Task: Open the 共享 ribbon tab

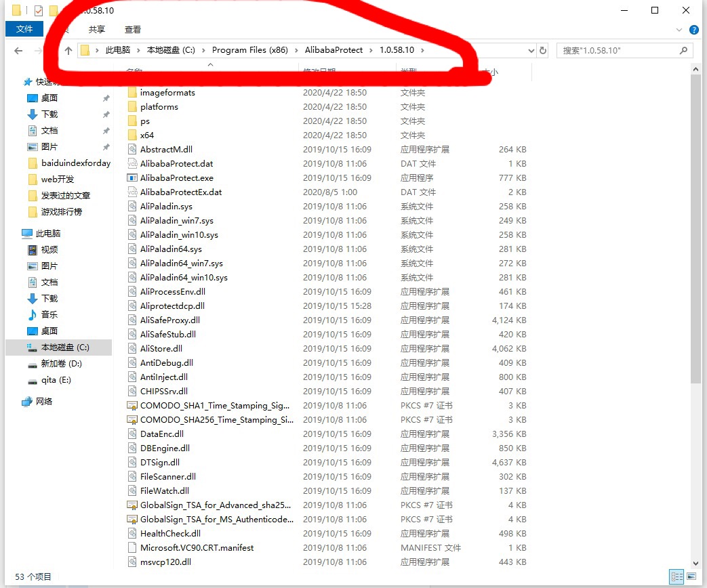Action: point(96,29)
